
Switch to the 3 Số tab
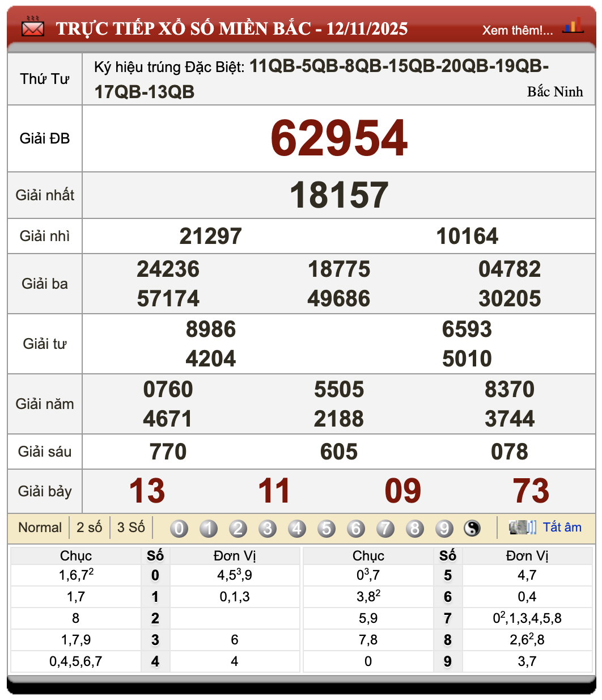[x=132, y=528]
